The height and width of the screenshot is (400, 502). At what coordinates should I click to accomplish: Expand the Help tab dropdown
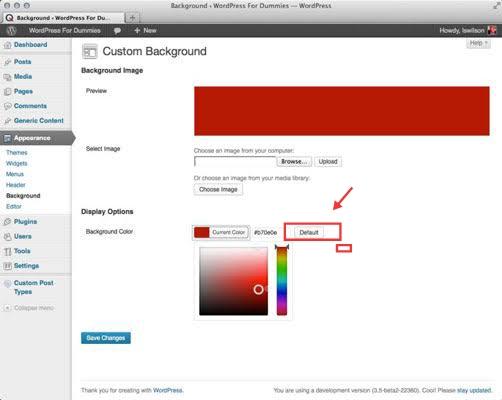point(478,43)
